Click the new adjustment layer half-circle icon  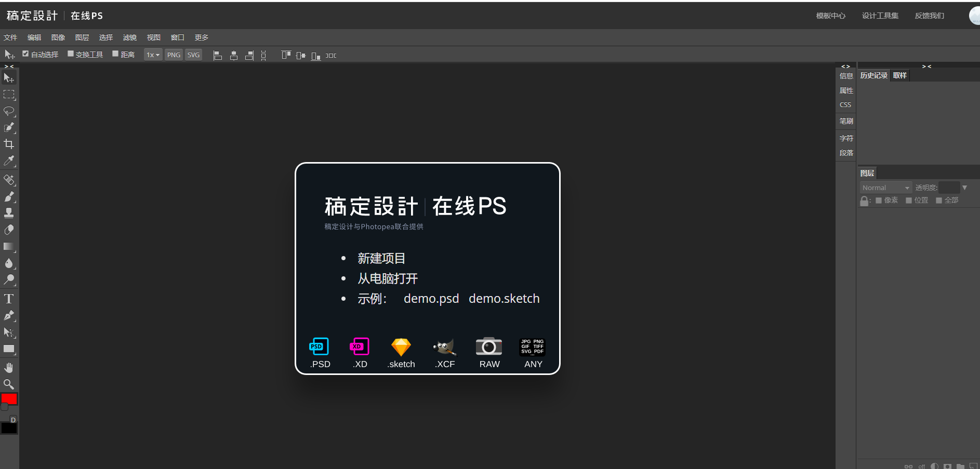[x=934, y=466]
